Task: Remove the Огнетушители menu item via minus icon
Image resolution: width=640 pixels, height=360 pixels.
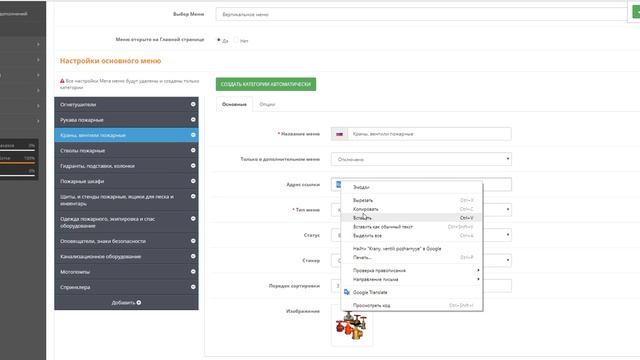Action: pyautogui.click(x=193, y=104)
